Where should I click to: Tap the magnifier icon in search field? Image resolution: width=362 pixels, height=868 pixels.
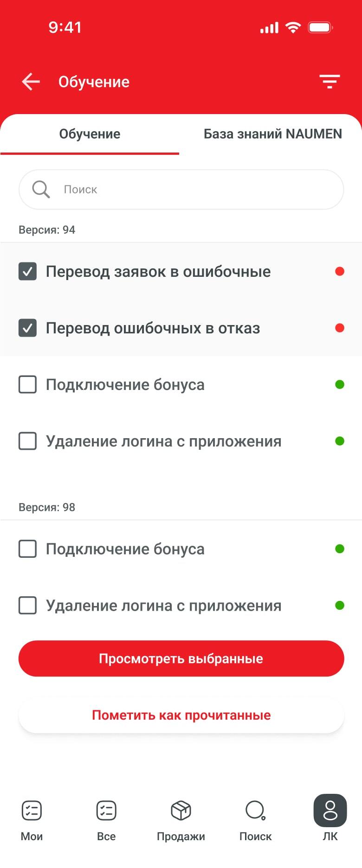click(x=41, y=189)
